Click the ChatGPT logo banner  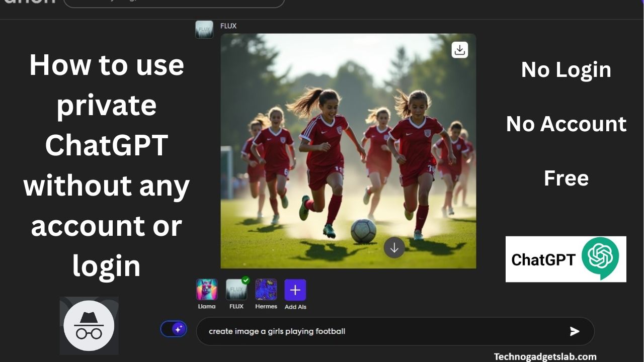(566, 259)
